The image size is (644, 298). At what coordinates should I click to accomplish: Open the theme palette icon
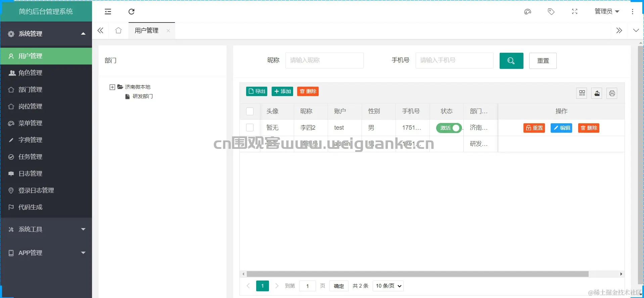click(527, 12)
